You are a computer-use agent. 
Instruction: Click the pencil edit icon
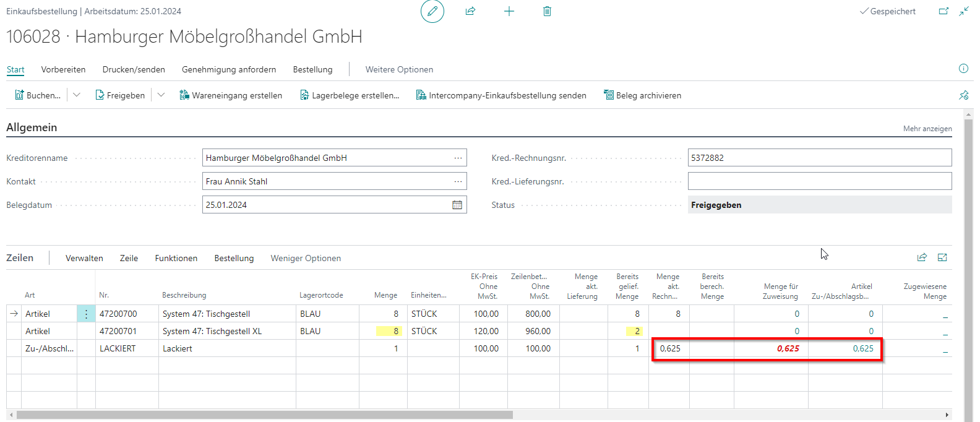[432, 11]
